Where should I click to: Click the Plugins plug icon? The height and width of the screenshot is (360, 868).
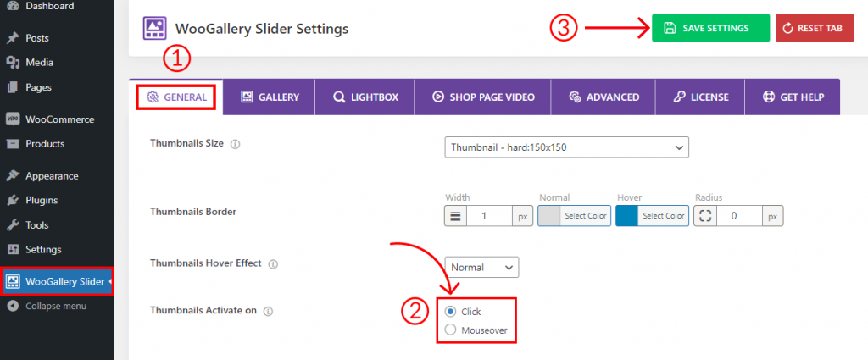point(13,200)
